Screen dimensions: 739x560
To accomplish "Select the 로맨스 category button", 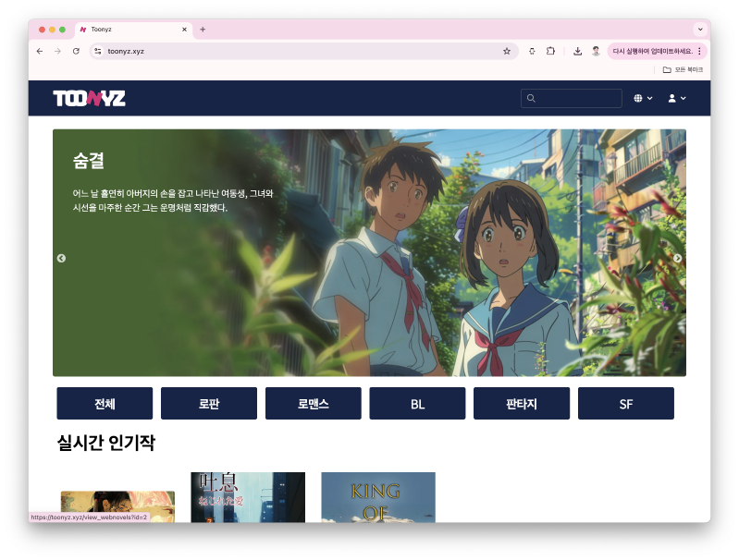I will (314, 404).
